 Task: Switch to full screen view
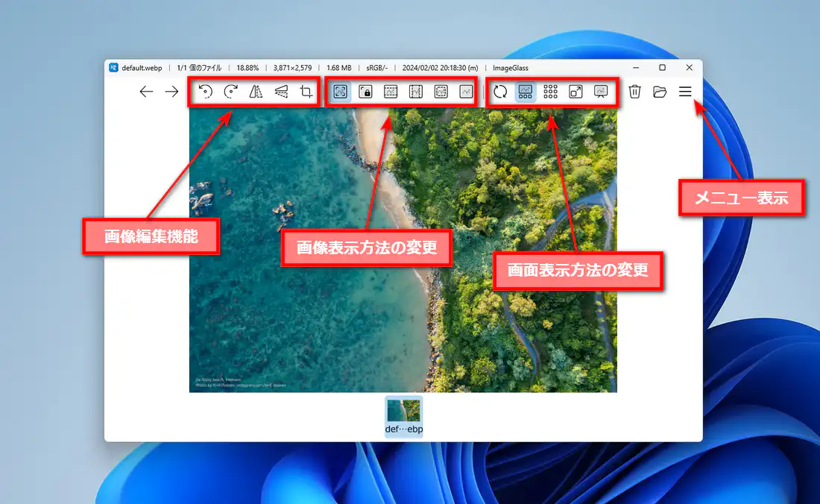[576, 92]
